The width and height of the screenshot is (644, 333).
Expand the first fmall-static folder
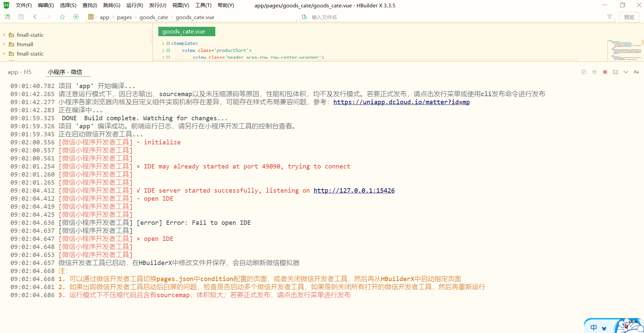pos(4,35)
